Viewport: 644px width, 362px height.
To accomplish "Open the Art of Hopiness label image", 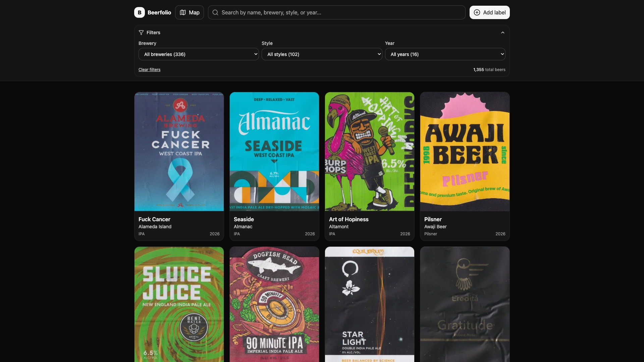I will point(370,152).
